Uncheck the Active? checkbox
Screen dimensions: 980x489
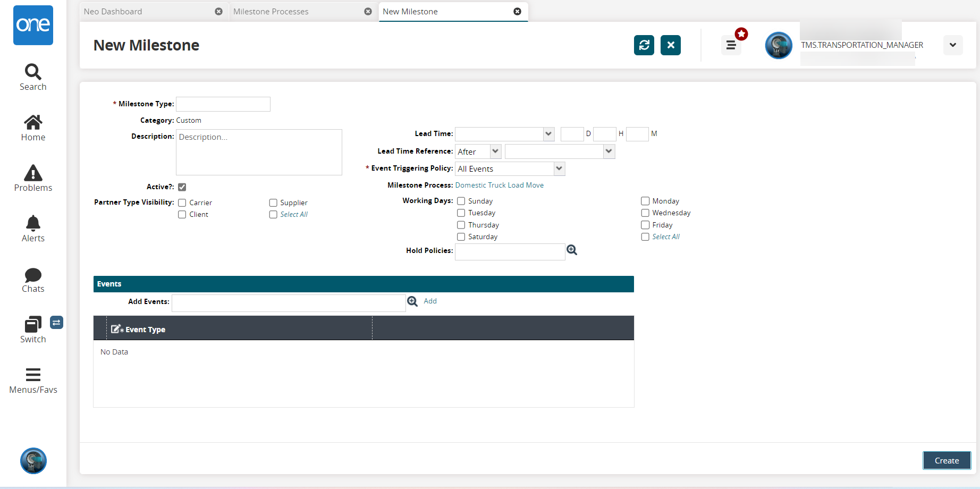click(x=182, y=187)
